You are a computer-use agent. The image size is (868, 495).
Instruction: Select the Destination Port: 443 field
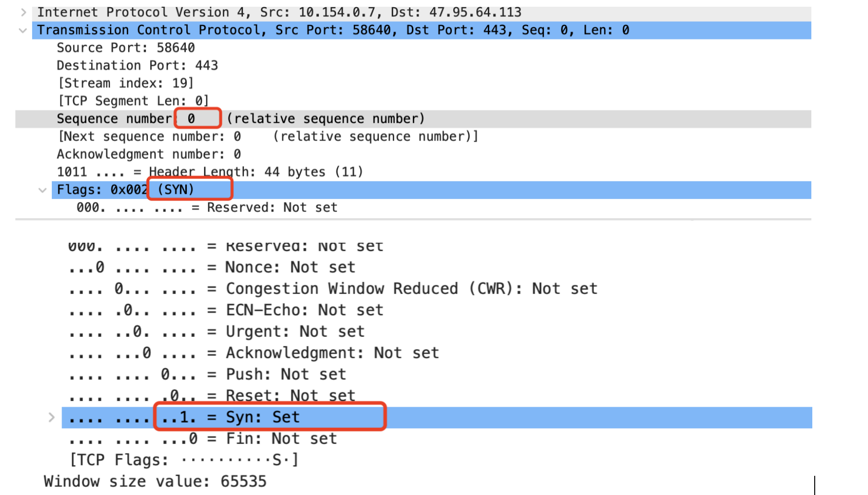[137, 66]
